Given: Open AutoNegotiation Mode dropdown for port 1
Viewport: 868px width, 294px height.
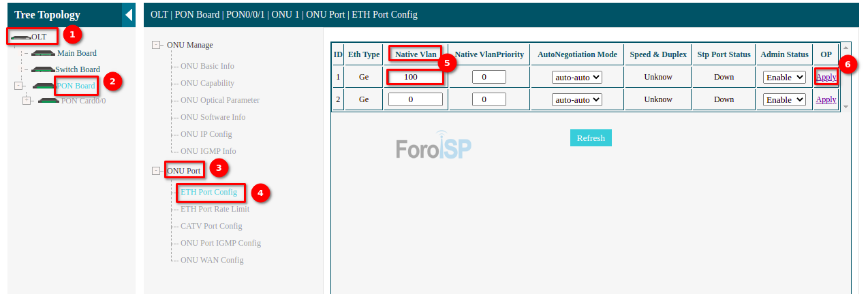Looking at the screenshot, I should 576,78.
